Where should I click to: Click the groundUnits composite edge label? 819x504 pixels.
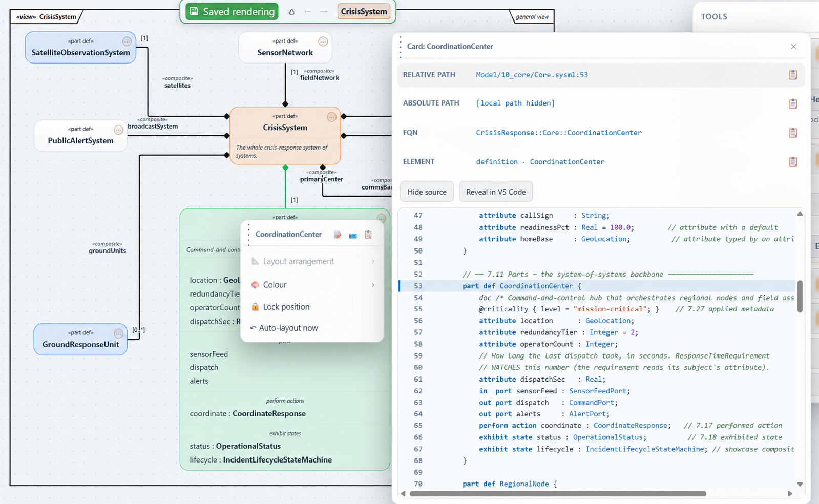coord(107,247)
